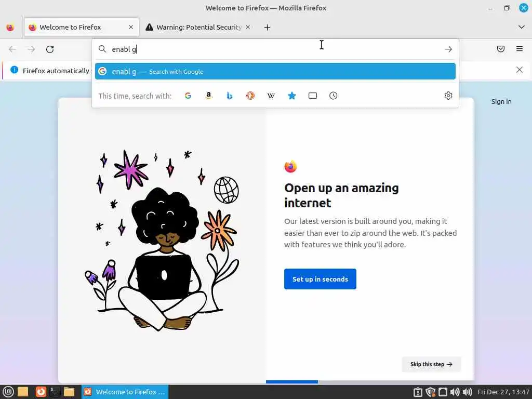The image size is (532, 399).
Task: Expand the list all tabs chevron
Action: tap(522, 27)
